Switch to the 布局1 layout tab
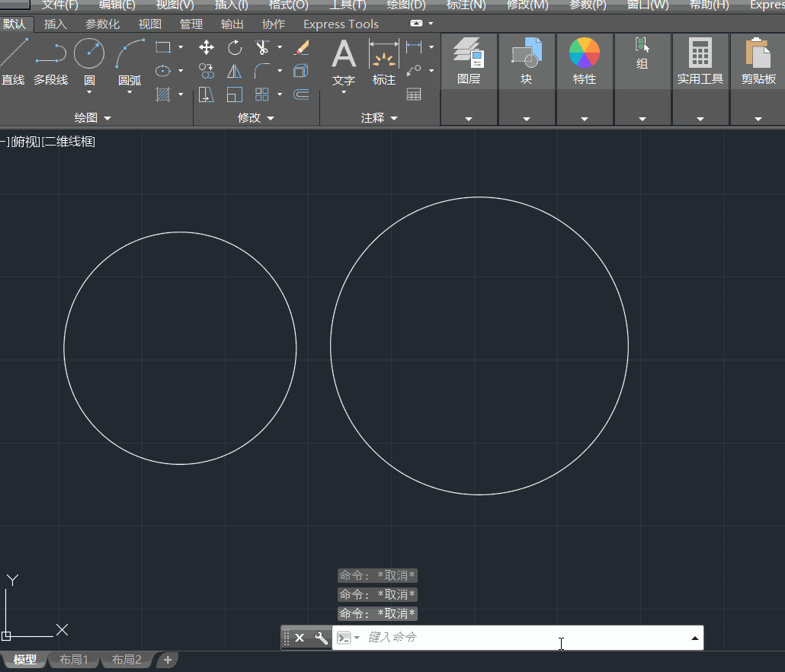 pyautogui.click(x=74, y=660)
